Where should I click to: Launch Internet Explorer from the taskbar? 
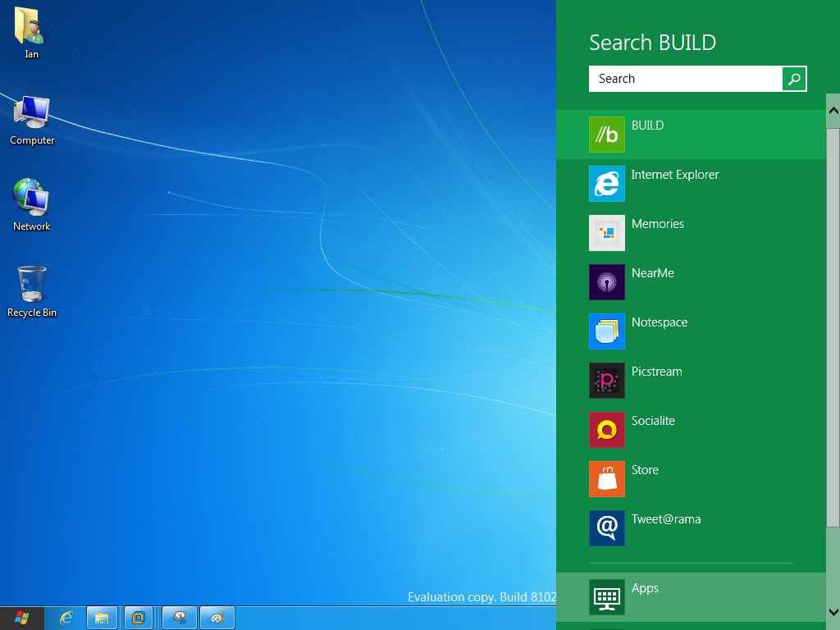66,619
